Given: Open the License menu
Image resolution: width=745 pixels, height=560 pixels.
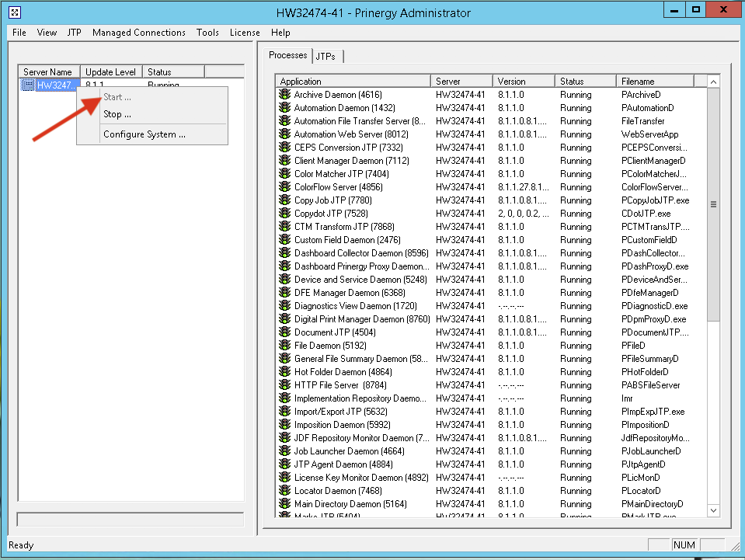Looking at the screenshot, I should [245, 33].
